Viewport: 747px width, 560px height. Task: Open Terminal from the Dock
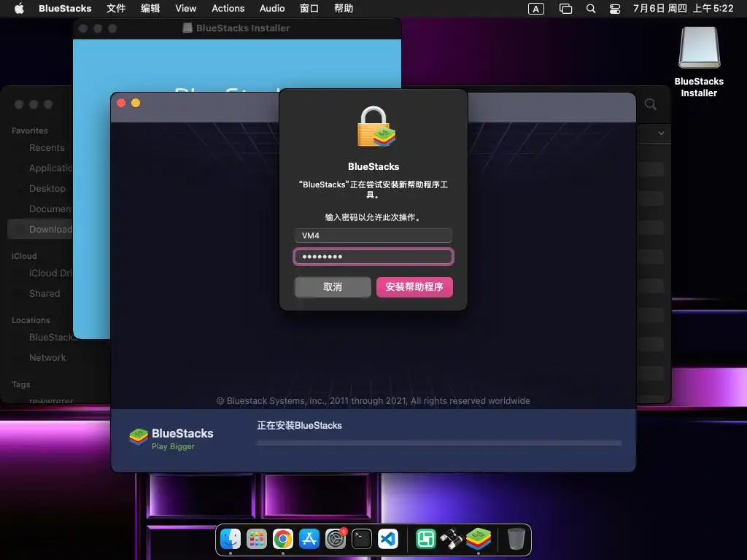click(362, 539)
